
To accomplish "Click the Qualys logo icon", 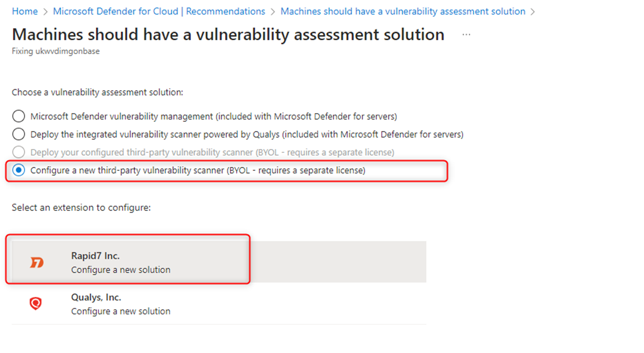I will click(35, 304).
